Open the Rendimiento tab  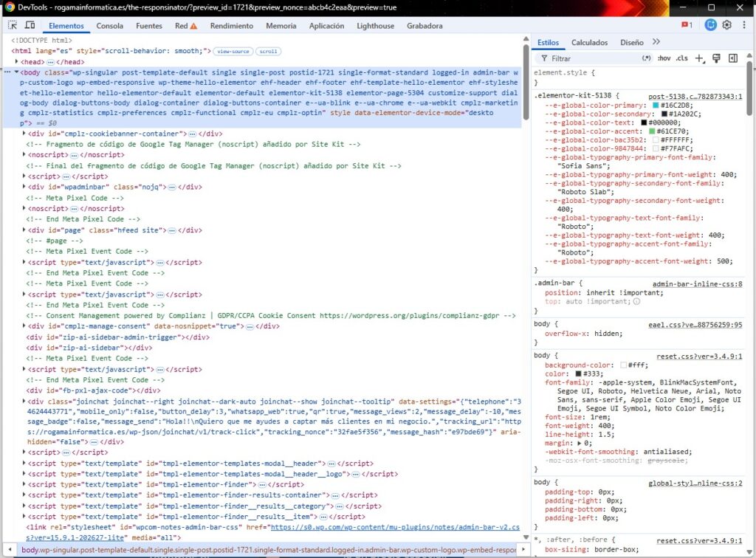[x=231, y=26]
